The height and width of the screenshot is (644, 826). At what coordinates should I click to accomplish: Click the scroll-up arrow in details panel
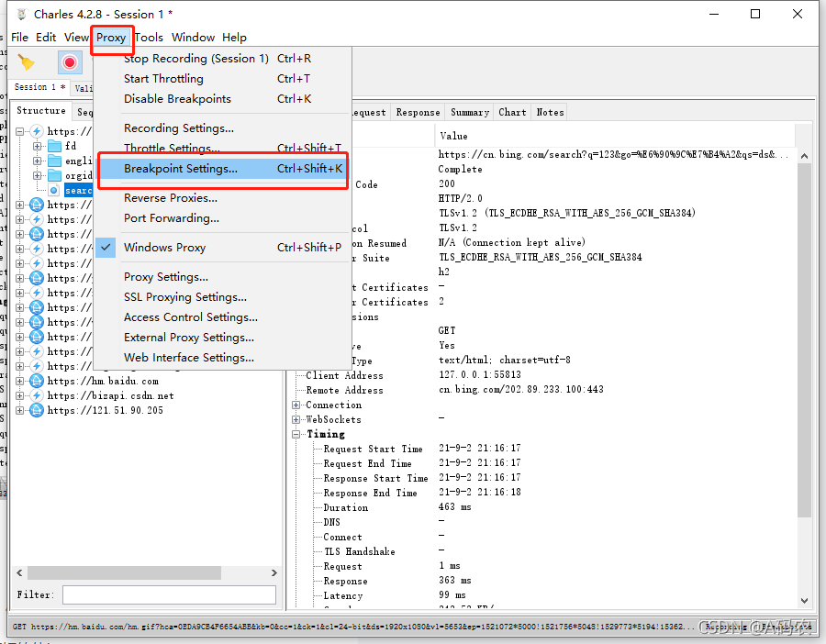[804, 156]
